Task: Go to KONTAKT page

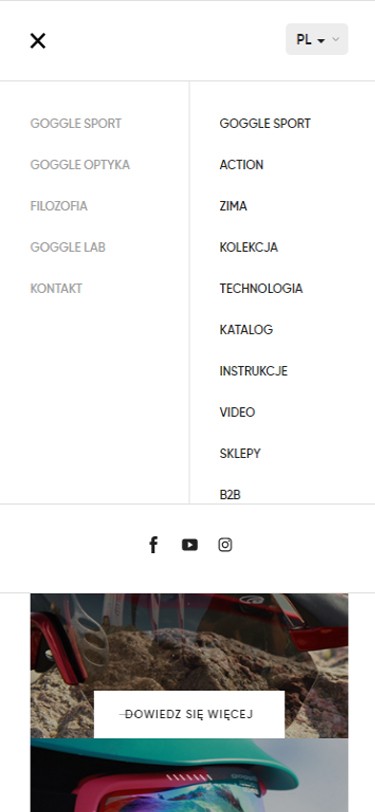Action: click(56, 288)
